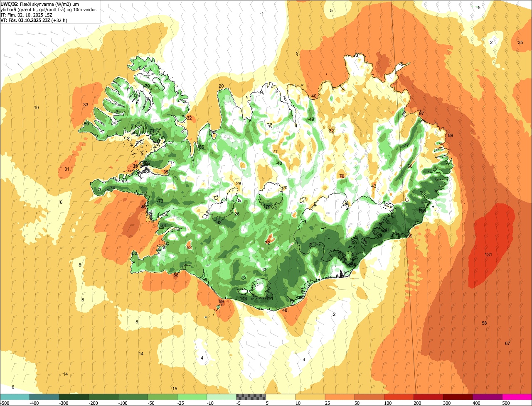
Task: Click the legend swatch between -100 and -50
Action: [133, 397]
